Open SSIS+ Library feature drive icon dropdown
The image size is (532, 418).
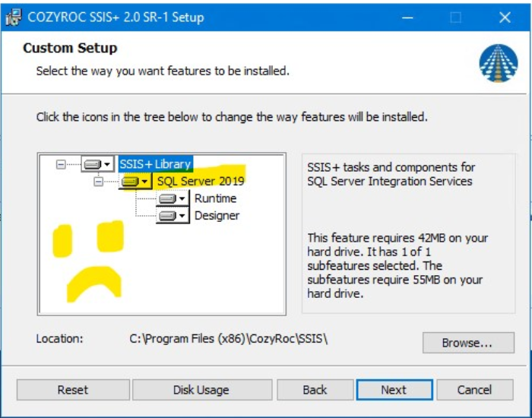97,165
